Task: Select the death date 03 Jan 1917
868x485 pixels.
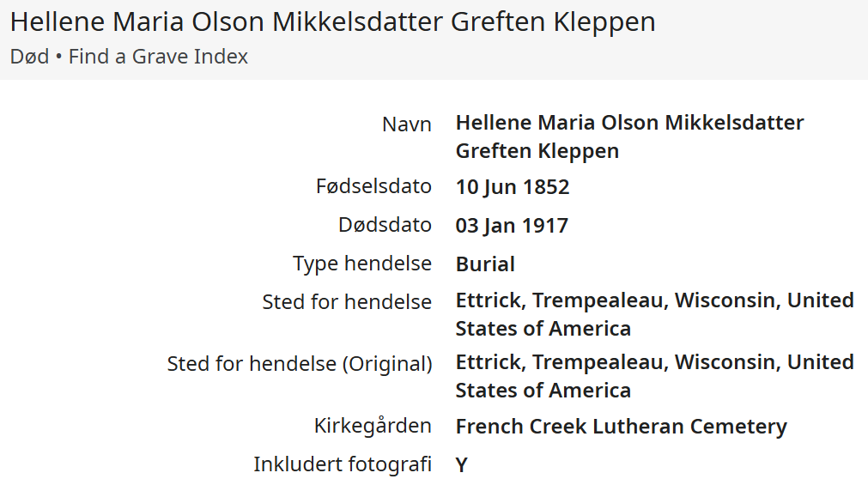Action: pyautogui.click(x=512, y=226)
